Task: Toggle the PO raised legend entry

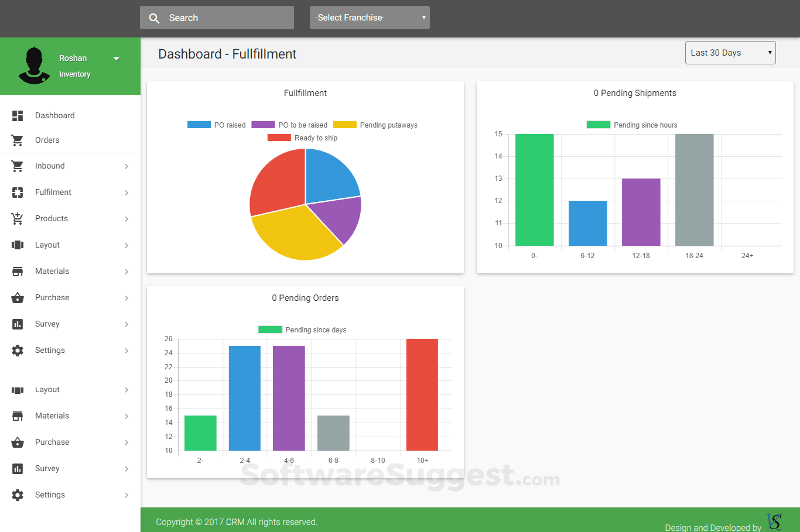Action: (216, 125)
